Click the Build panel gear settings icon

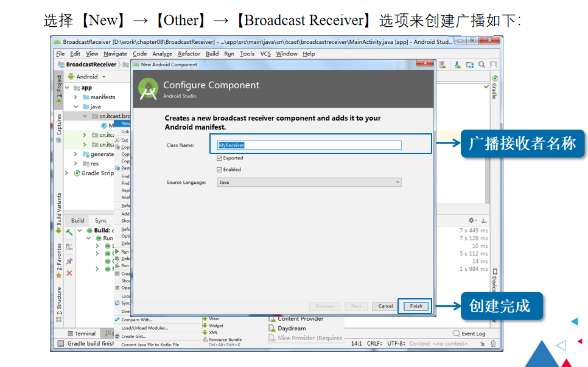point(472,220)
